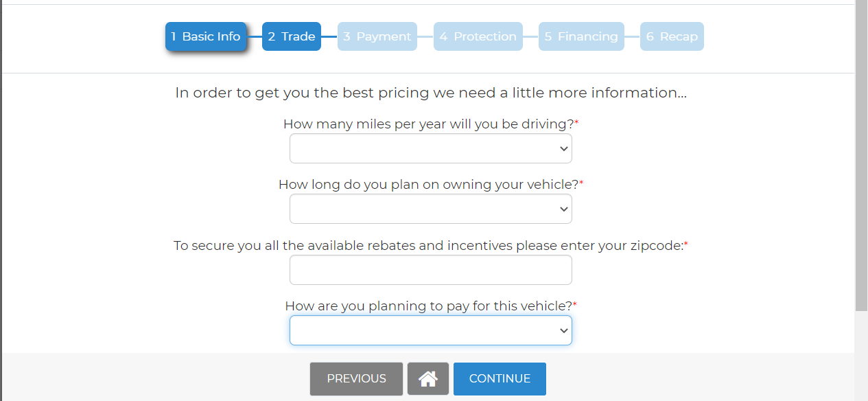The image size is (868, 401).
Task: Select step 2 Trade
Action: 292,36
